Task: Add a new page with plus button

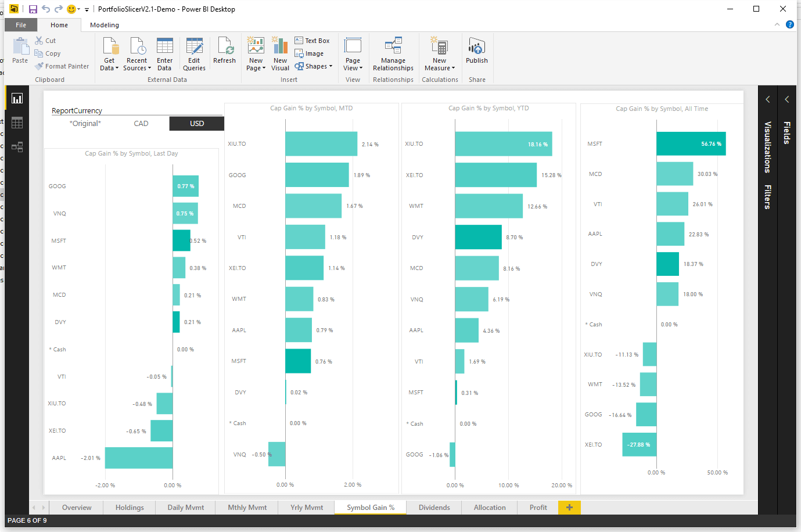Action: (x=569, y=508)
